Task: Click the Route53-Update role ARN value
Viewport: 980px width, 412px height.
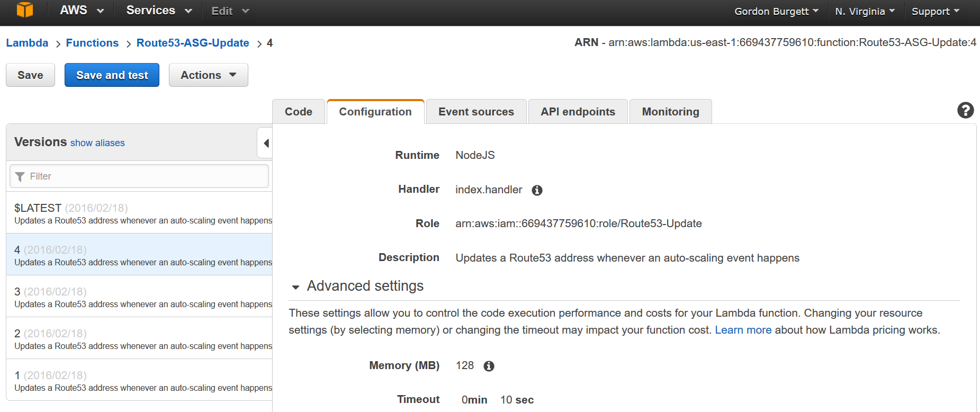Action: tap(579, 223)
